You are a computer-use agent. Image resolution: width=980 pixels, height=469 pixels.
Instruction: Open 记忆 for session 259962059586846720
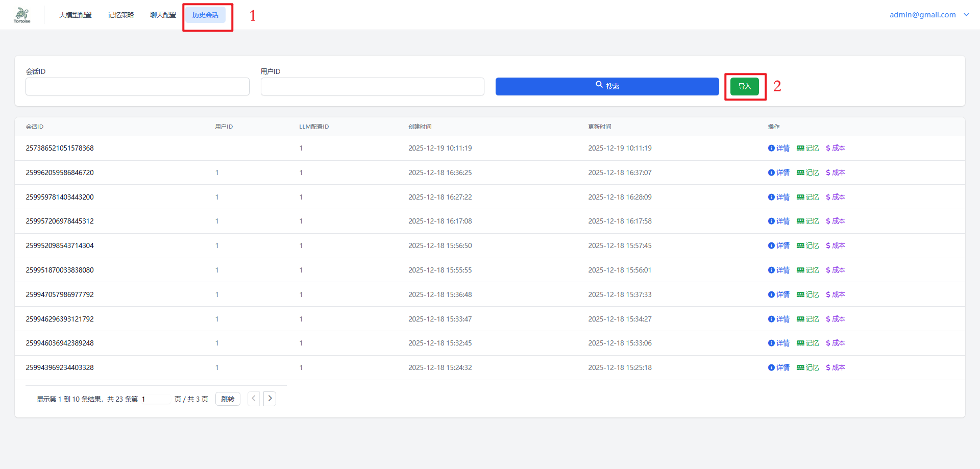(808, 172)
